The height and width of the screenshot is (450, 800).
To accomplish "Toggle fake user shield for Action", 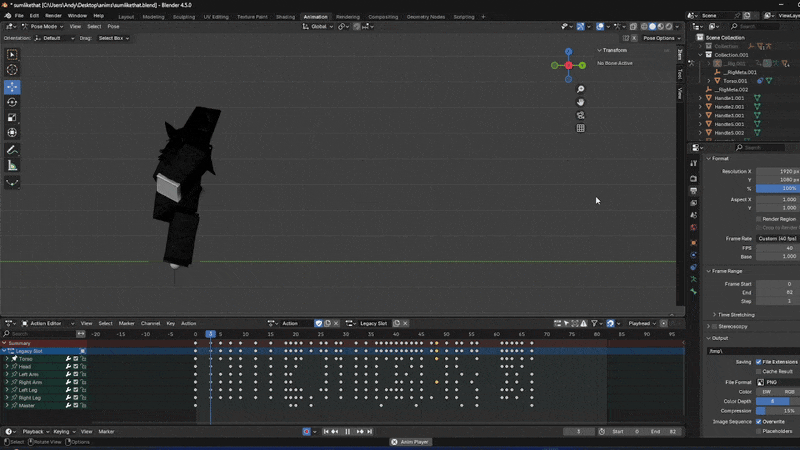I will [318, 323].
